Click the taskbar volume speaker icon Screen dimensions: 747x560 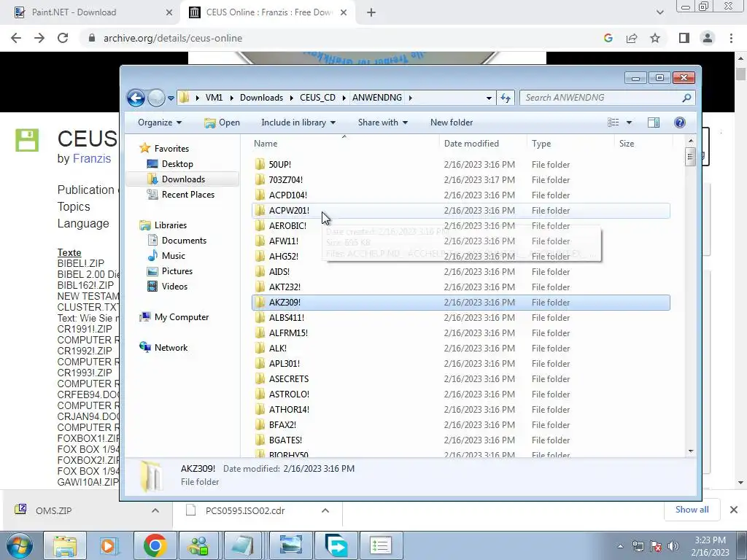tap(673, 545)
